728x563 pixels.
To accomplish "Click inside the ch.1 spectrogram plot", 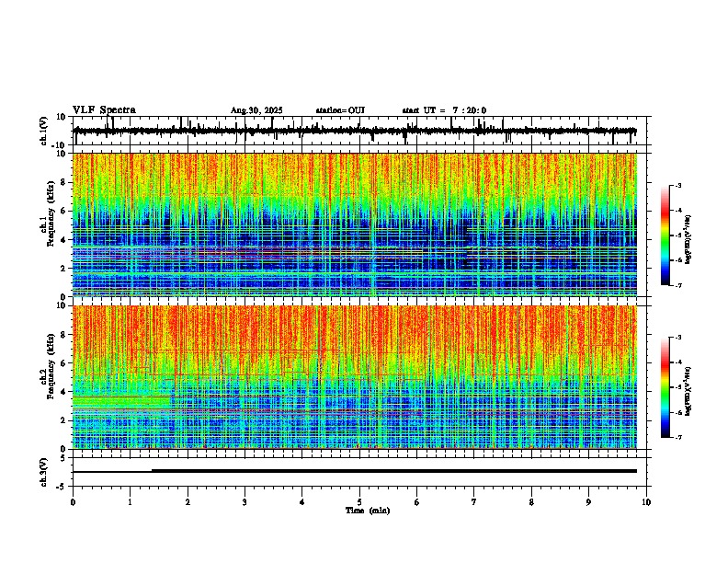I will [355, 224].
